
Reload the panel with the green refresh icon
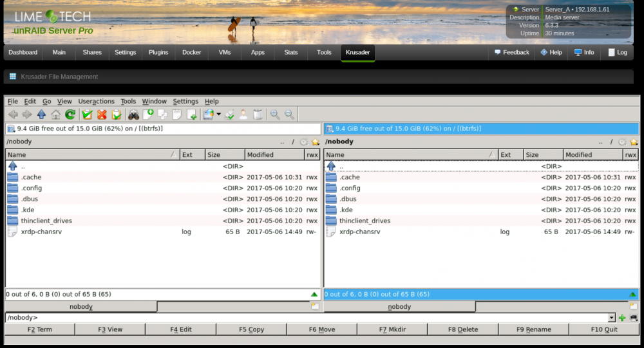pos(70,114)
